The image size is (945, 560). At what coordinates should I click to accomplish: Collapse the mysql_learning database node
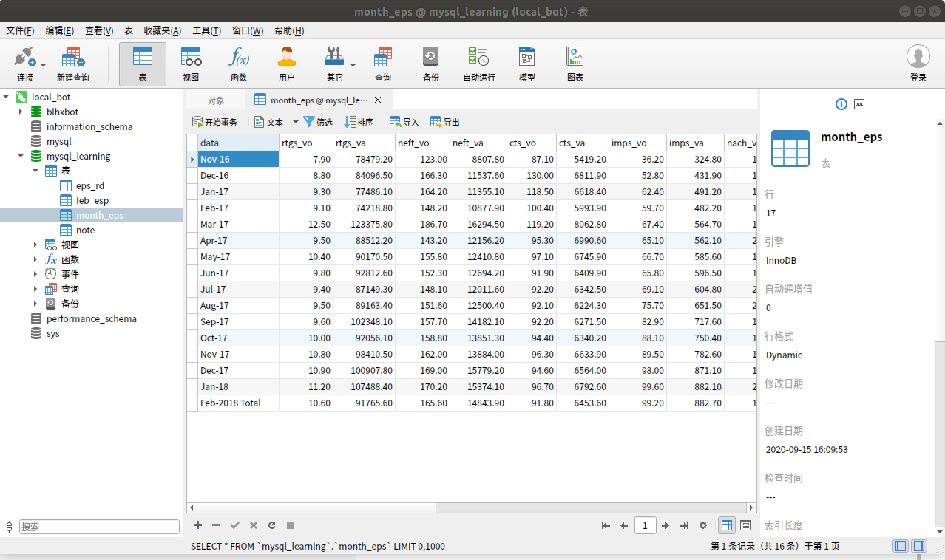click(21, 156)
